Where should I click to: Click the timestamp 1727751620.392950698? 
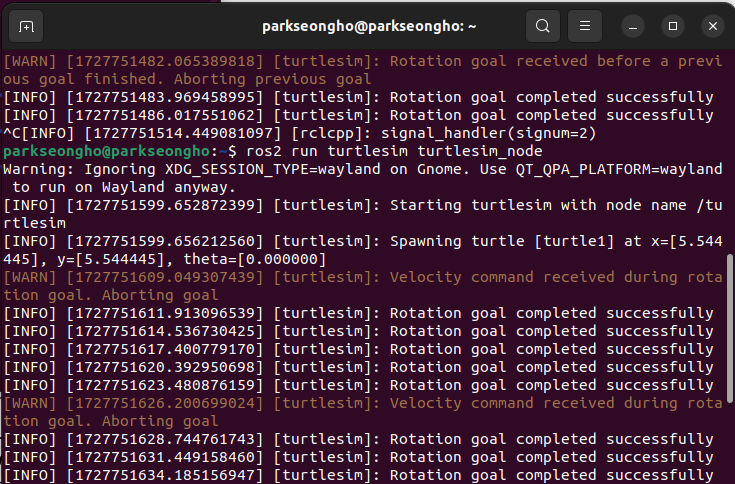click(165, 367)
